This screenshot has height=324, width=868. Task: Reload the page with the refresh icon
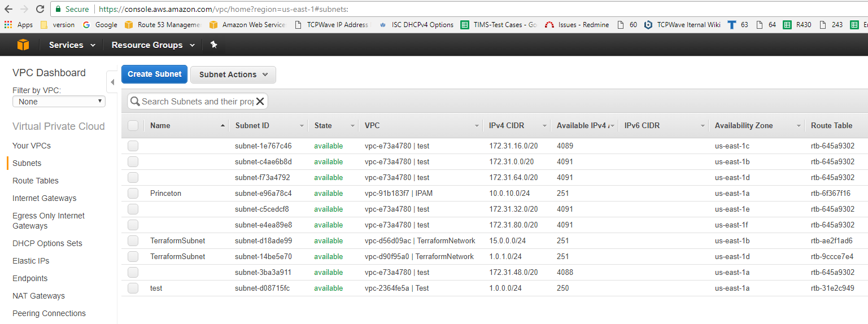pos(40,9)
